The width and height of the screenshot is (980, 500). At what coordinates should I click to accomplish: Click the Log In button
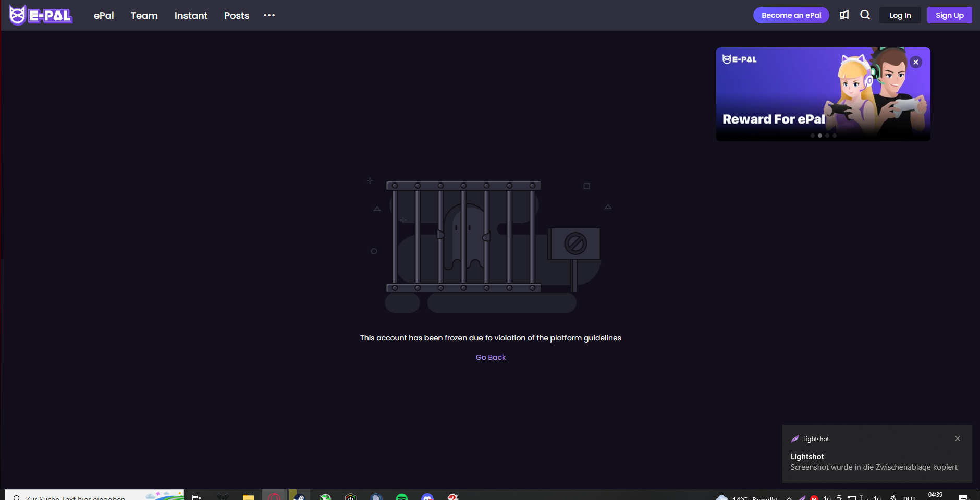tap(900, 15)
